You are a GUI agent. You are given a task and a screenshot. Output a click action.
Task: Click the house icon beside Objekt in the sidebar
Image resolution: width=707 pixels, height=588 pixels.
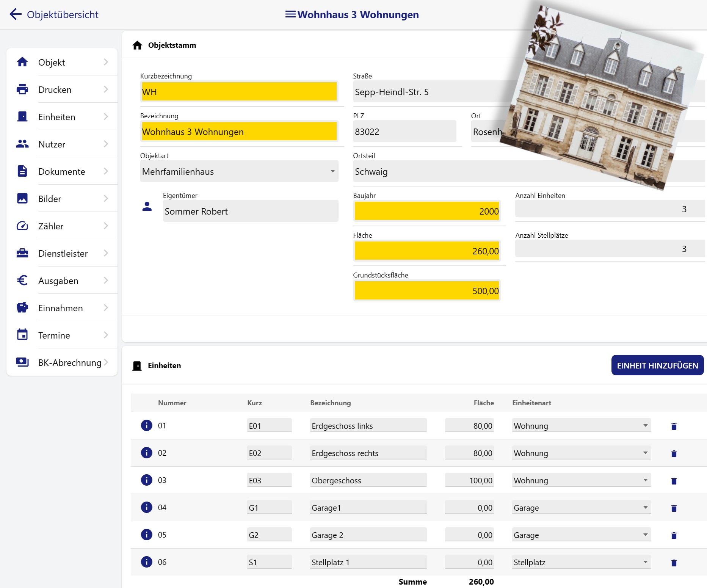tap(22, 62)
